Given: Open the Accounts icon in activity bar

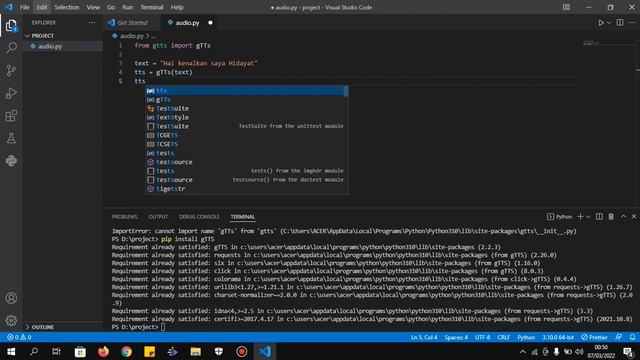Looking at the screenshot, I should coord(11,298).
